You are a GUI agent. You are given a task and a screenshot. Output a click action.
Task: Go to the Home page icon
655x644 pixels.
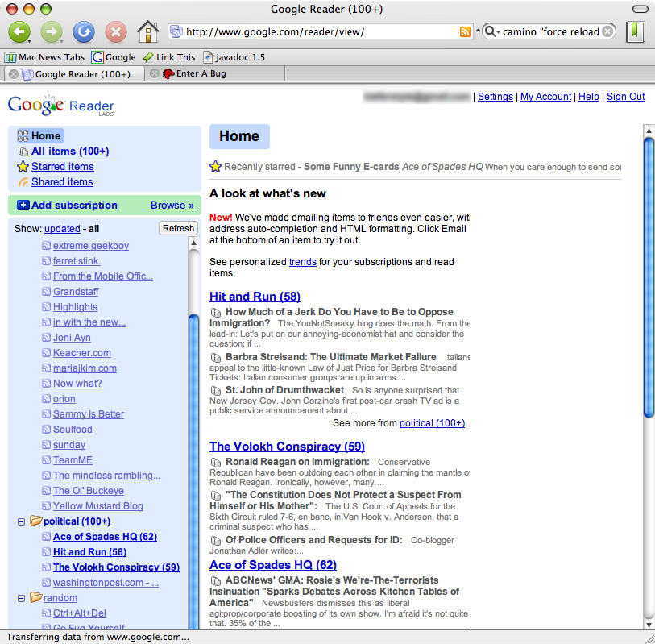coord(147,32)
